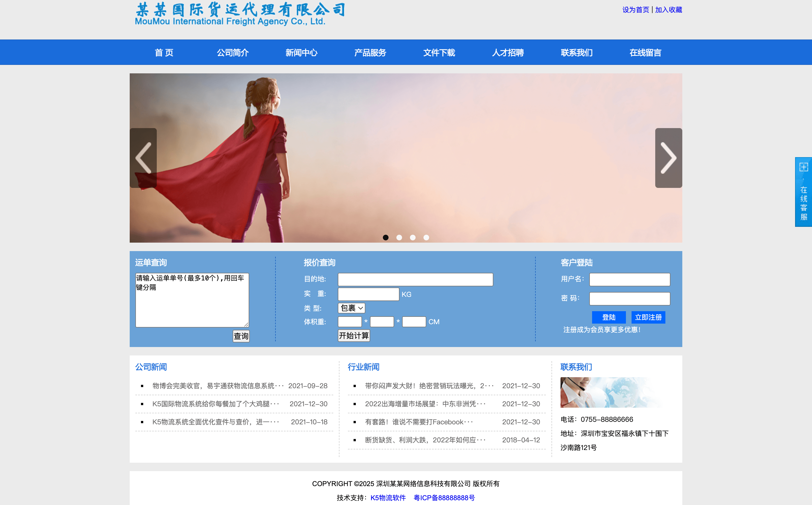
Task: Expand the shipment type combo box
Action: coord(351,308)
